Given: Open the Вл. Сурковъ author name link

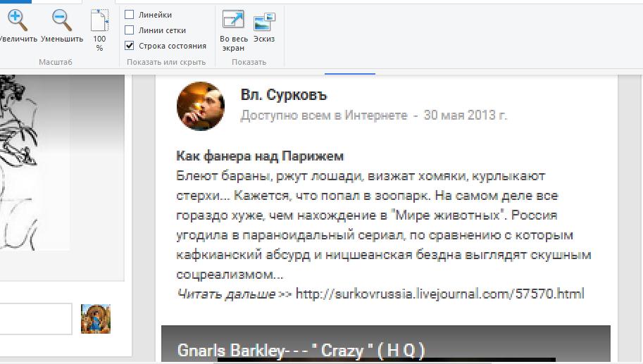Looking at the screenshot, I should click(284, 95).
